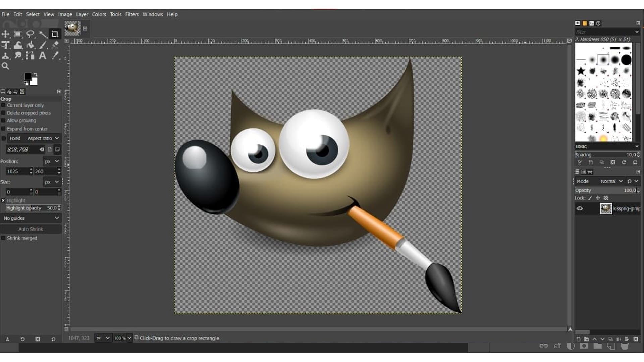Toggle Lock pixels brush icon

tap(590, 198)
